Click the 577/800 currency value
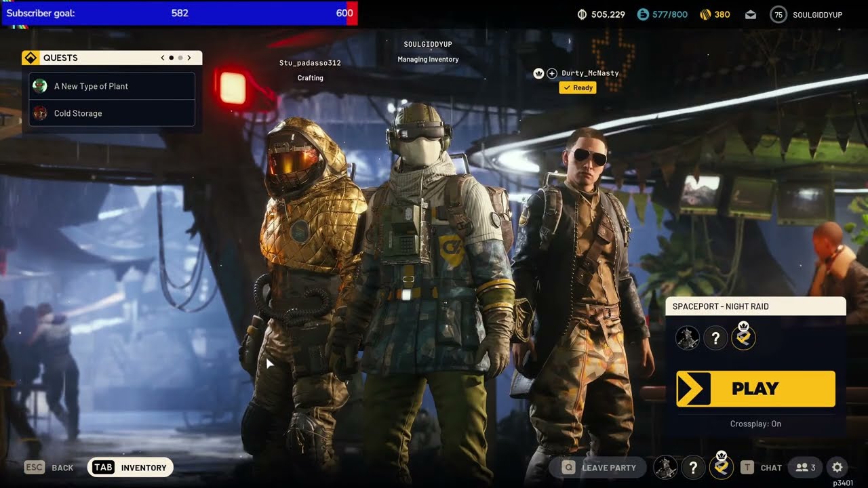The height and width of the screenshot is (488, 868). (670, 14)
